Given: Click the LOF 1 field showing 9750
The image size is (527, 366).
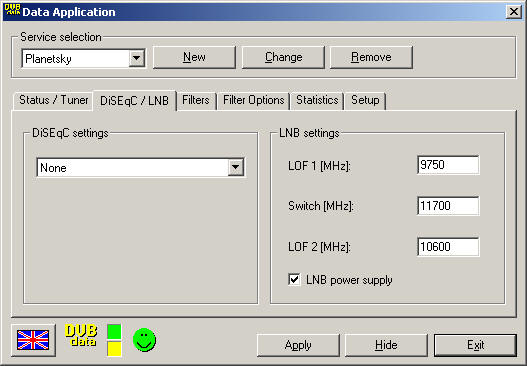Looking at the screenshot, I should (x=448, y=165).
